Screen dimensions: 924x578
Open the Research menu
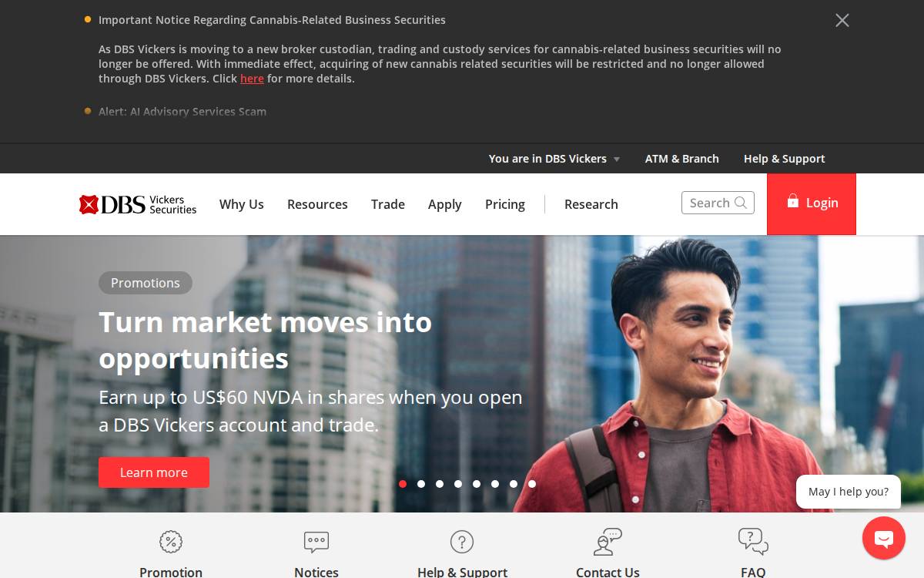(591, 204)
